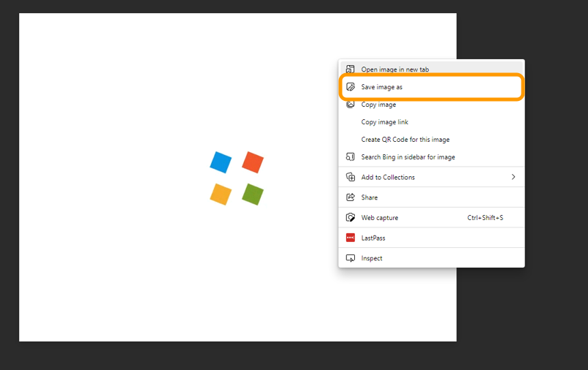588x370 pixels.
Task: Click 'Copy image' menu option
Action: 431,105
